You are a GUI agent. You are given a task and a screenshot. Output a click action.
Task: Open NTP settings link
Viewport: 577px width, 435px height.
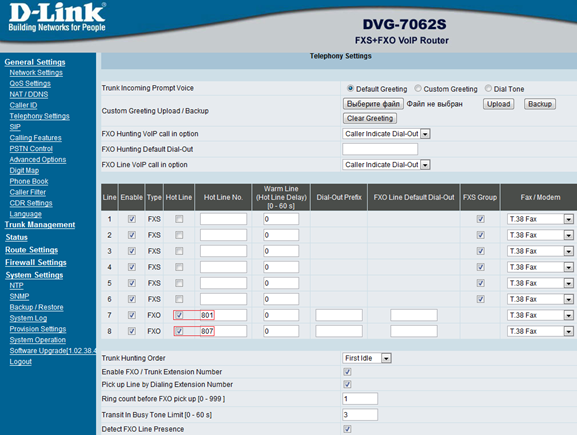(x=17, y=286)
